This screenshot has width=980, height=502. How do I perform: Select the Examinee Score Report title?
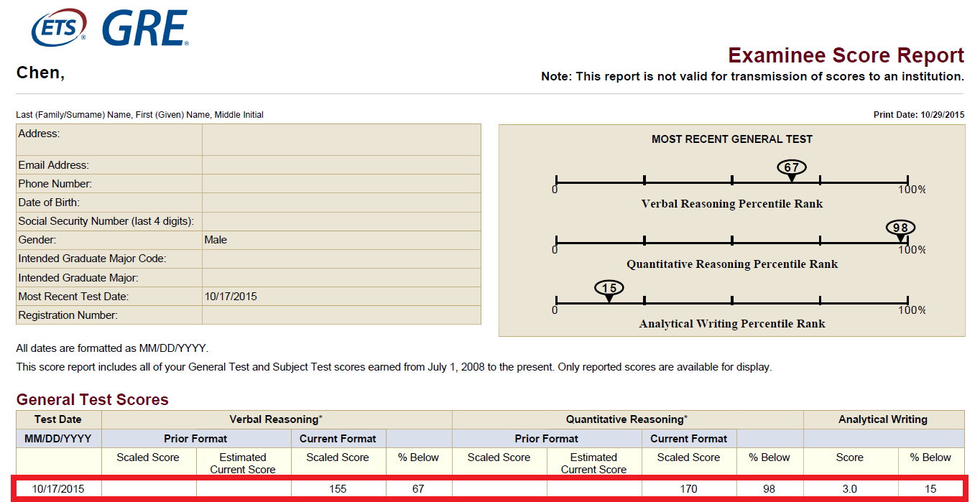(846, 55)
